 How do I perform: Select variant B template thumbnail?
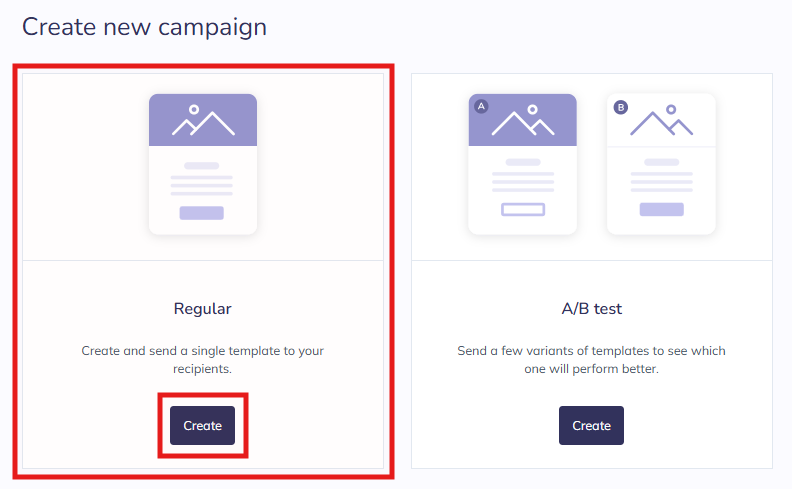[661, 165]
